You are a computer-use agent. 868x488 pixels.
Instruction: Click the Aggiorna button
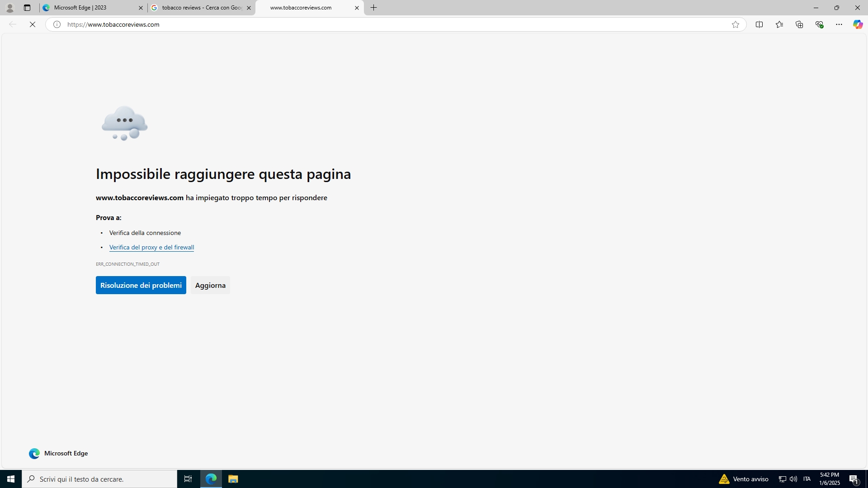210,285
